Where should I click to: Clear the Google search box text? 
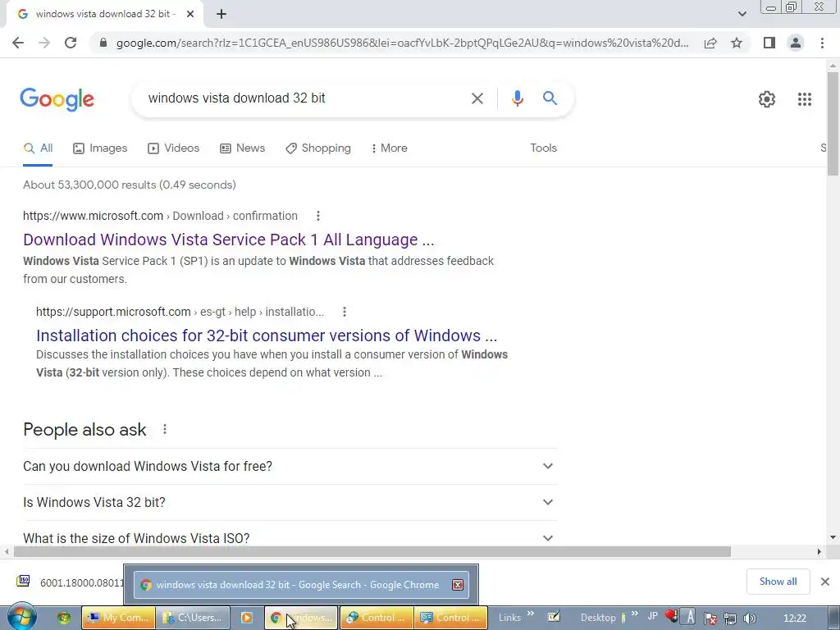(x=477, y=98)
